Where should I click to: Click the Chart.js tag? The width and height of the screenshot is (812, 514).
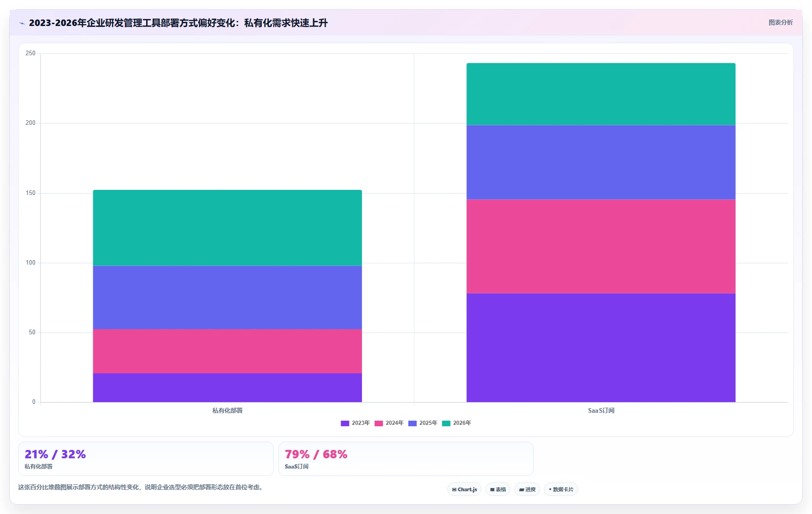pos(464,489)
